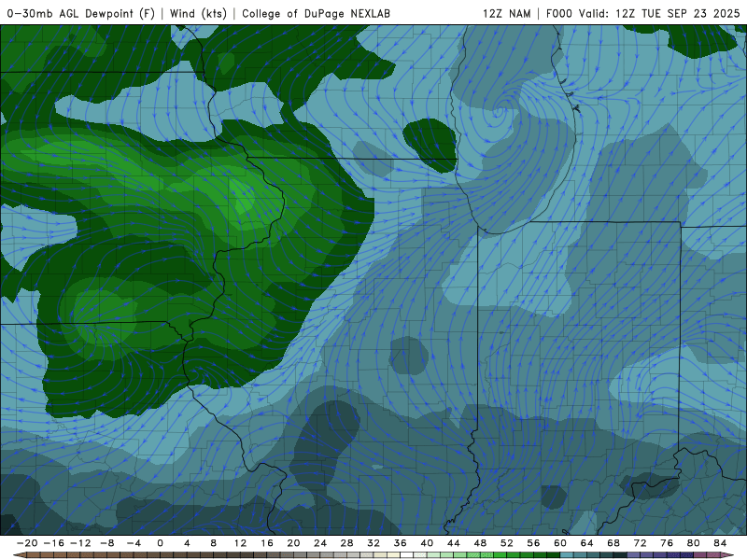Click the 60 value on the legend scale
Image resolution: width=747 pixels, height=560 pixels.
560,543
